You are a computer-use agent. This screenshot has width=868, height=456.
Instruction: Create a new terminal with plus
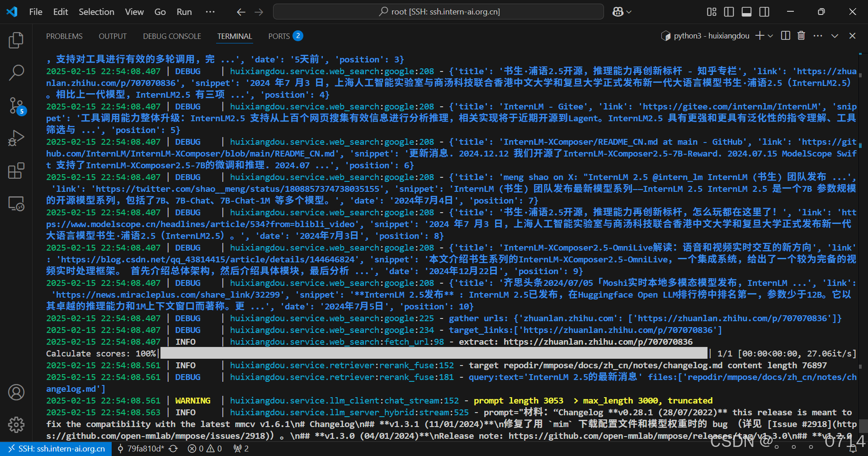[760, 36]
